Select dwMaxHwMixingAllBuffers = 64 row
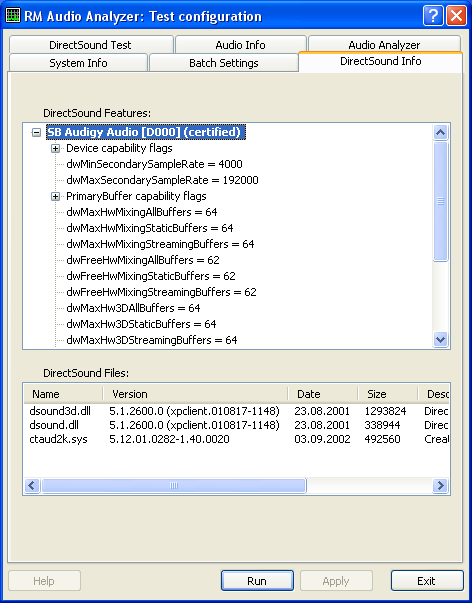Image resolution: width=472 pixels, height=603 pixels. (x=142, y=212)
